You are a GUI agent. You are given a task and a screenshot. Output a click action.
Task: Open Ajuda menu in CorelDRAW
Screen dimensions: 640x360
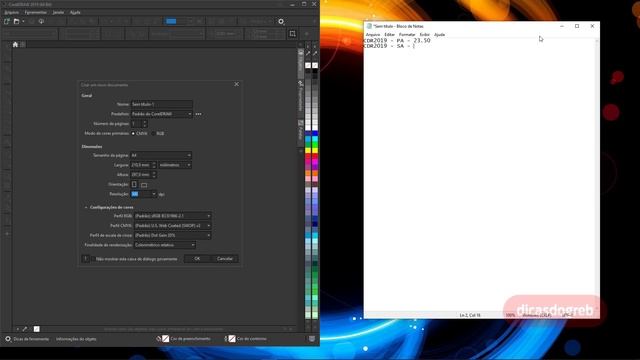tap(75, 12)
